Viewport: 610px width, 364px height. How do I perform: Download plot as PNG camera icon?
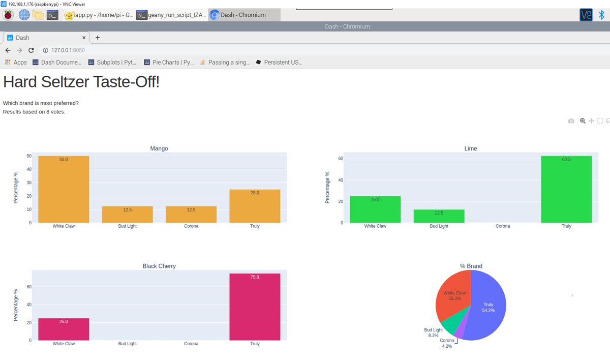click(571, 121)
